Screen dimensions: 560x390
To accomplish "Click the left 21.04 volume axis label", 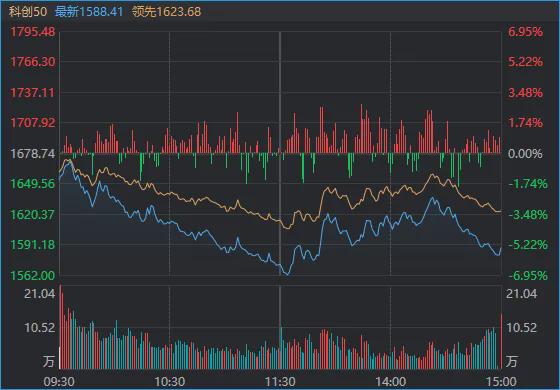I will (x=39, y=294).
